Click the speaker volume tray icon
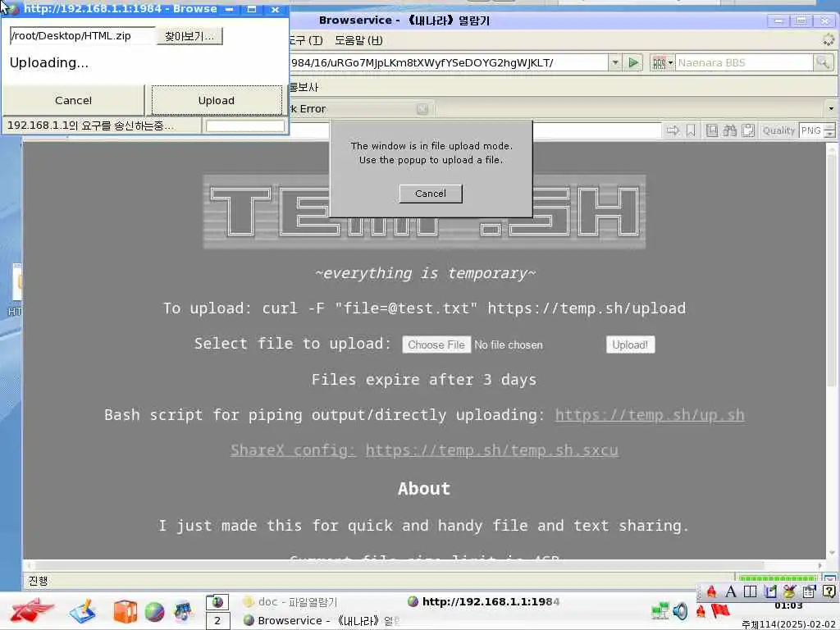Viewport: 840px width, 630px height. [680, 610]
